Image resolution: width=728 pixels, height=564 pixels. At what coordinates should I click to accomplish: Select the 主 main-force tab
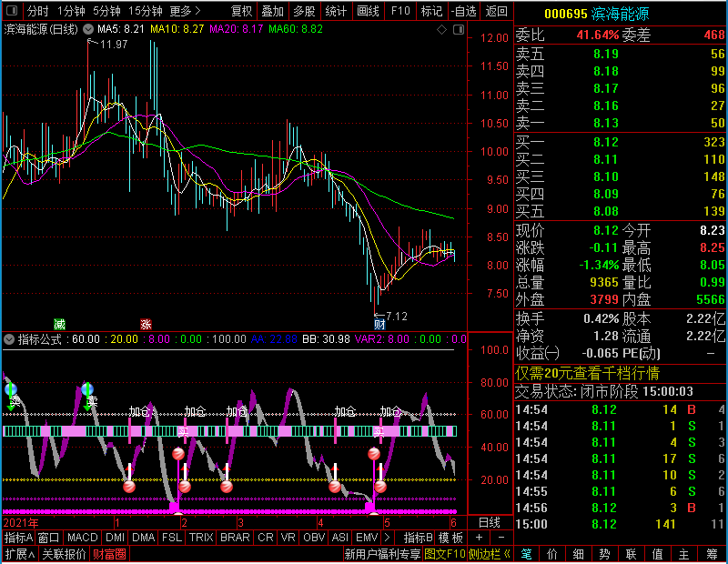point(684,554)
